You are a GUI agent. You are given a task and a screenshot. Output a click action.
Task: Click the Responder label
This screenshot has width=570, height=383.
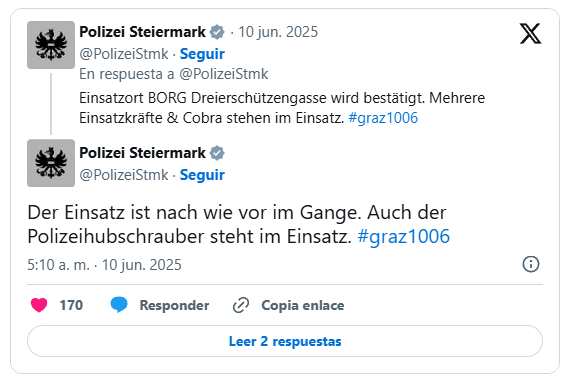point(174,305)
